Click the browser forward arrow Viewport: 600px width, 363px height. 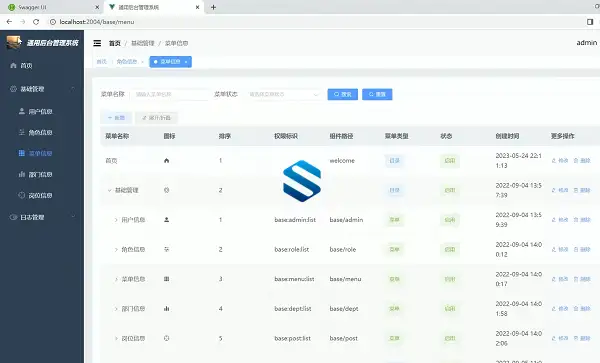coord(23,22)
